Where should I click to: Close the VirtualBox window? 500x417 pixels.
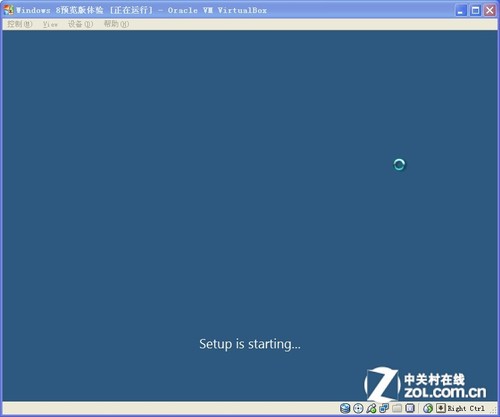point(490,10)
